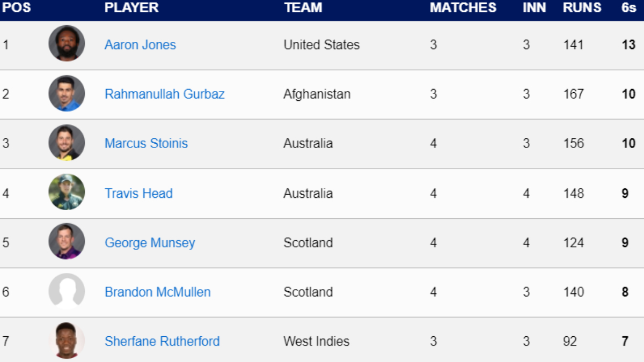
Task: Click the PLAYER column header
Action: pyautogui.click(x=131, y=8)
